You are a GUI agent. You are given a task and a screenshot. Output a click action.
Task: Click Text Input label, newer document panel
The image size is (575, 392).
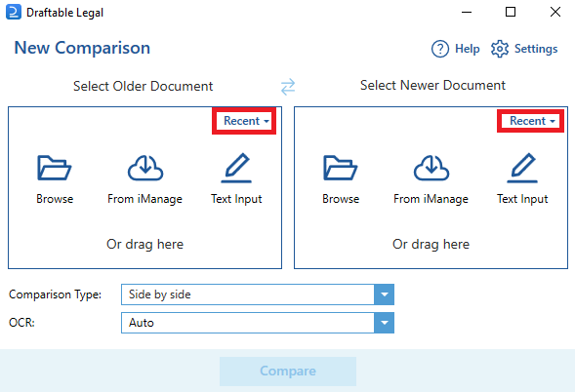click(522, 199)
